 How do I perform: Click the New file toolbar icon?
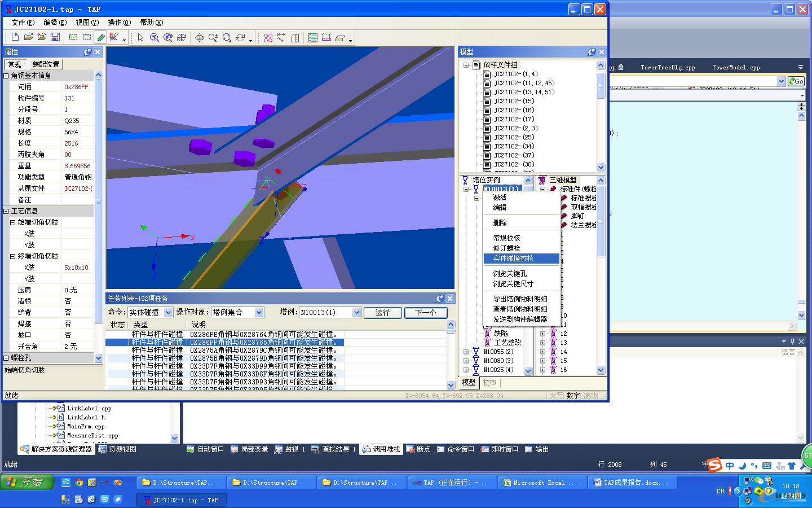[x=15, y=37]
